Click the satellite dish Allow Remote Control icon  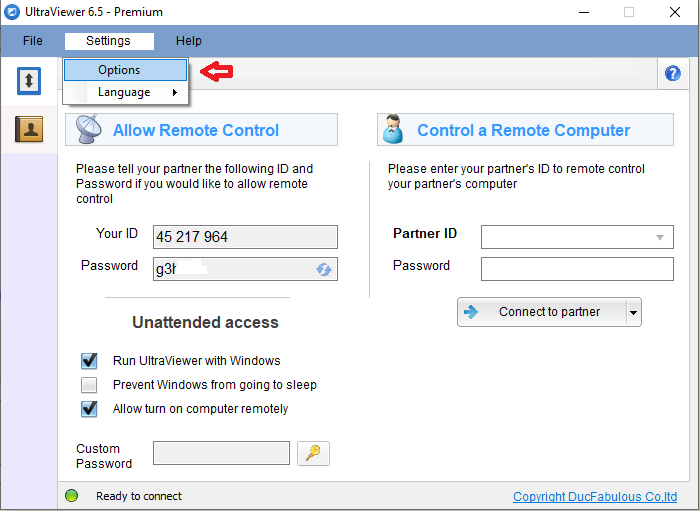coord(89,130)
